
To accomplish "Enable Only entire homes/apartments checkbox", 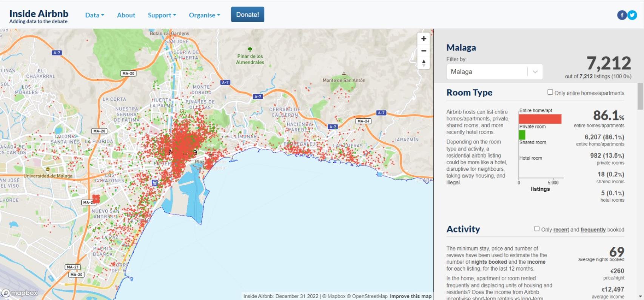I will pos(550,92).
